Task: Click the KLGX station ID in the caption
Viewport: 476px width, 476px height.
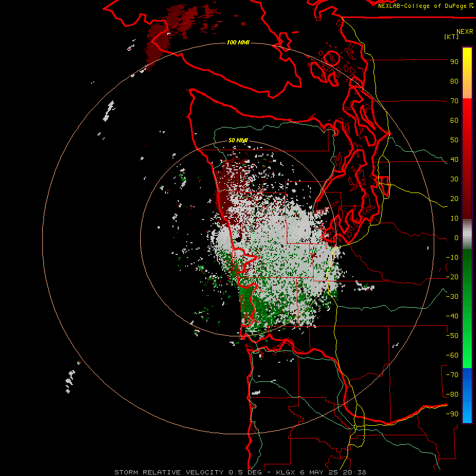Action: click(x=286, y=472)
